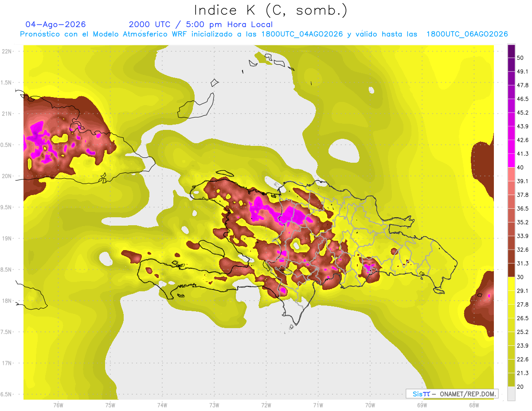Click the colorbar value 41.3

point(523,154)
